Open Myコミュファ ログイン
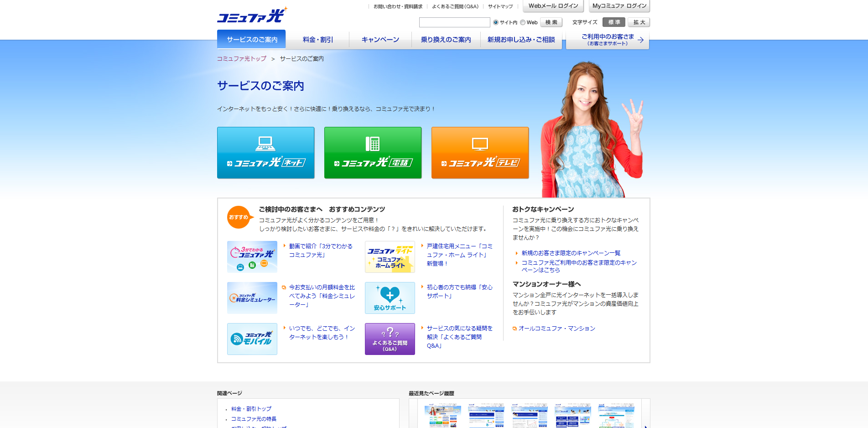 tap(619, 6)
